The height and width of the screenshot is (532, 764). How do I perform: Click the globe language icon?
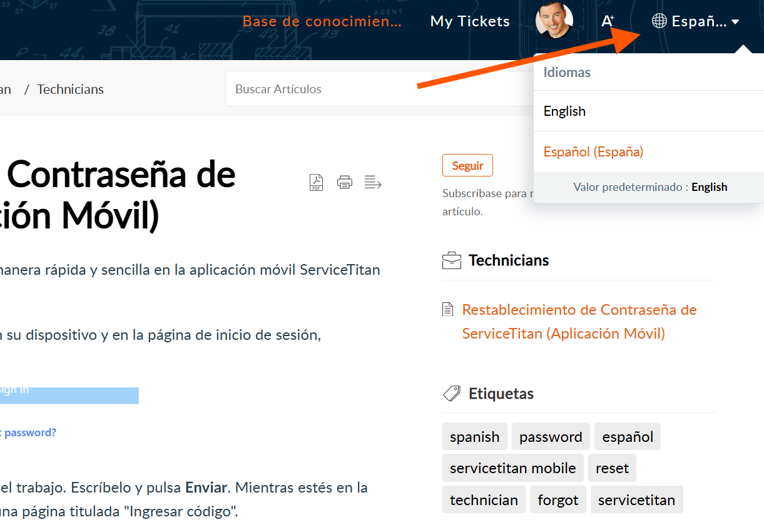pos(659,21)
